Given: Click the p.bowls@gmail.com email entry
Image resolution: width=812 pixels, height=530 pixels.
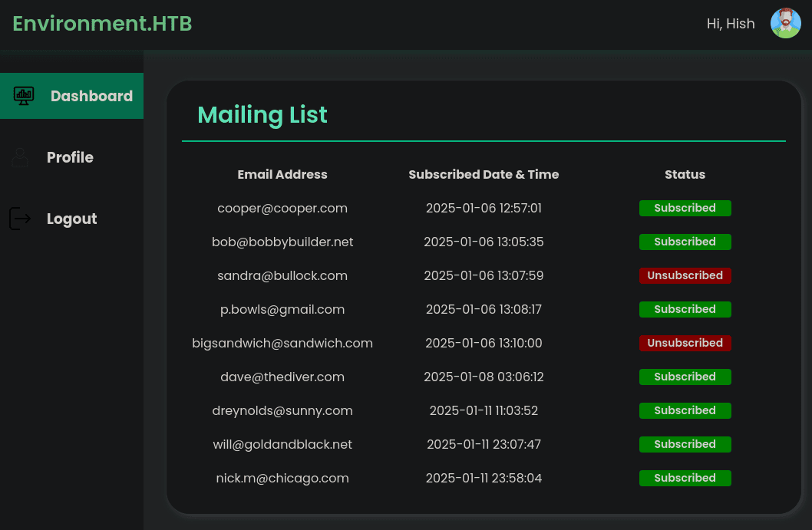Looking at the screenshot, I should coord(282,309).
